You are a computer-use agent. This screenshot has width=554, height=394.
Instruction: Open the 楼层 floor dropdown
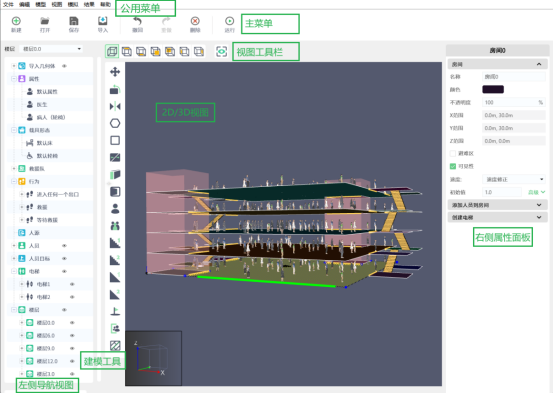[52, 49]
